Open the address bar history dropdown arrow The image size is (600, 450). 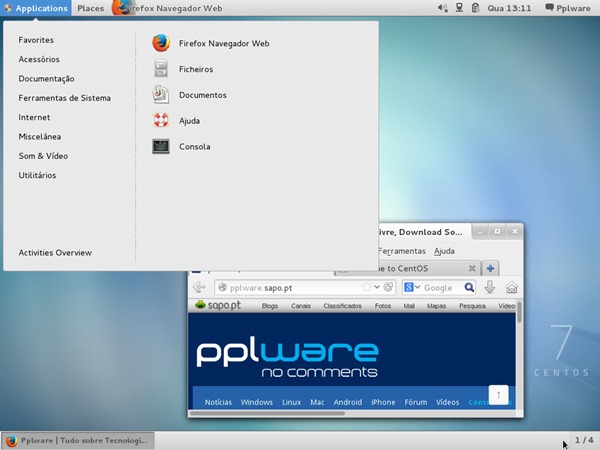377,287
